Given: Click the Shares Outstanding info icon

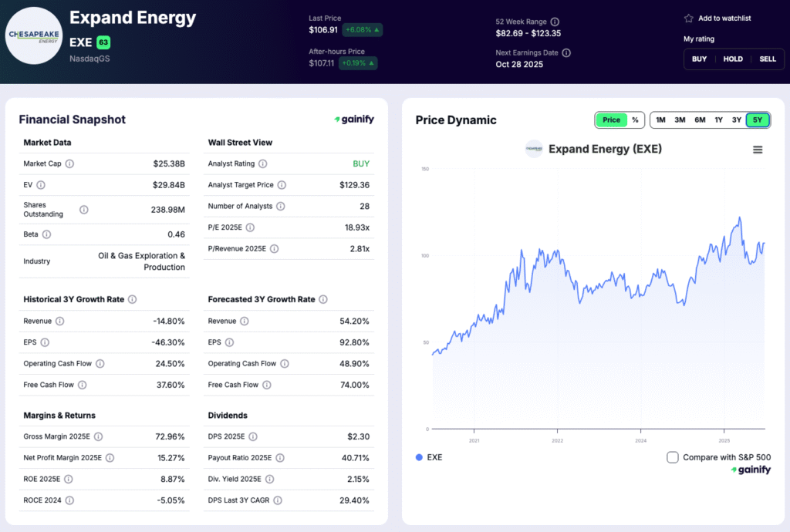Looking at the screenshot, I should pyautogui.click(x=83, y=209).
